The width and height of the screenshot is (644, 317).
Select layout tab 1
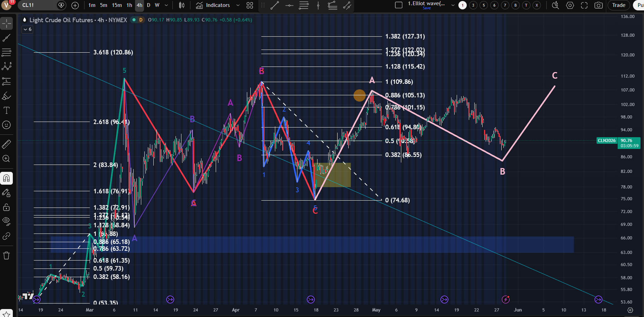[463, 5]
